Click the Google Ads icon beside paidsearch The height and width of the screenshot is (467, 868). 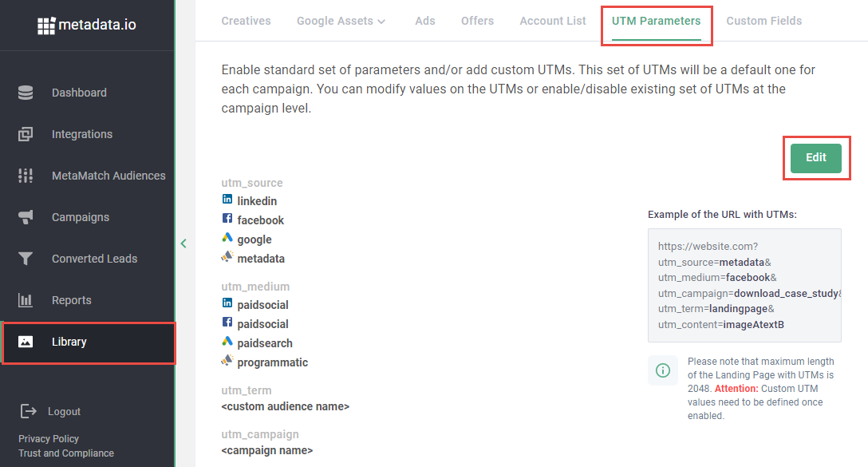pyautogui.click(x=227, y=342)
